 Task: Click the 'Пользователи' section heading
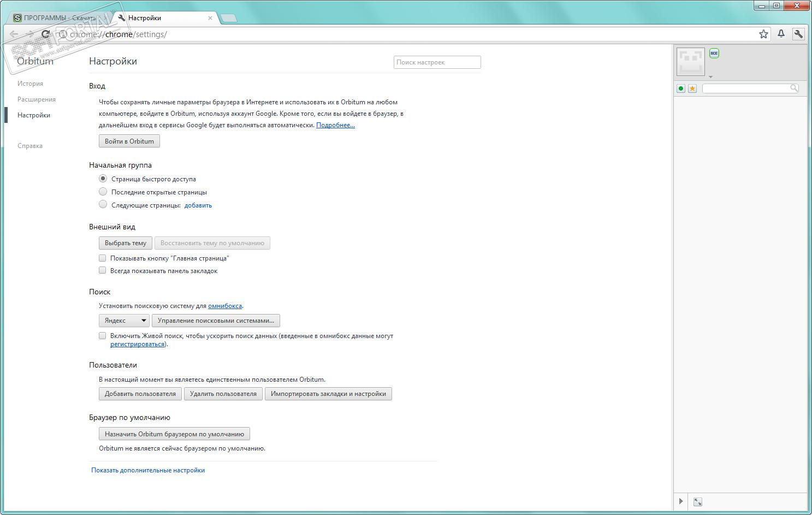click(113, 365)
